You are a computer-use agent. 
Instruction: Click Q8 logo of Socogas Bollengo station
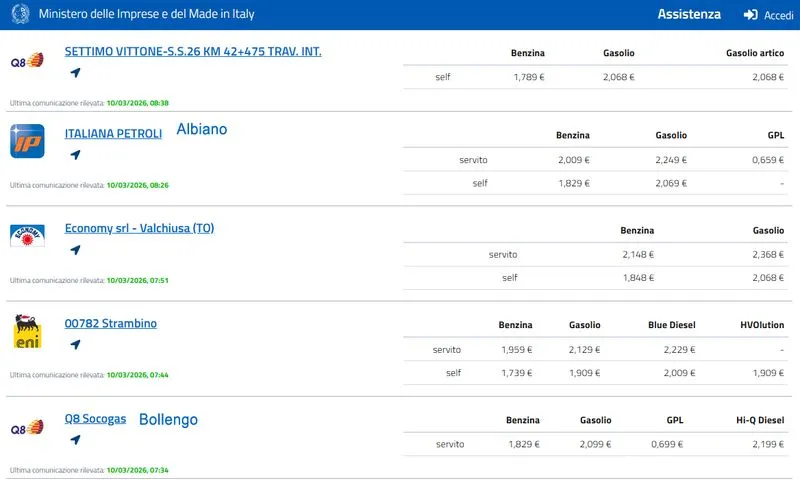27,428
